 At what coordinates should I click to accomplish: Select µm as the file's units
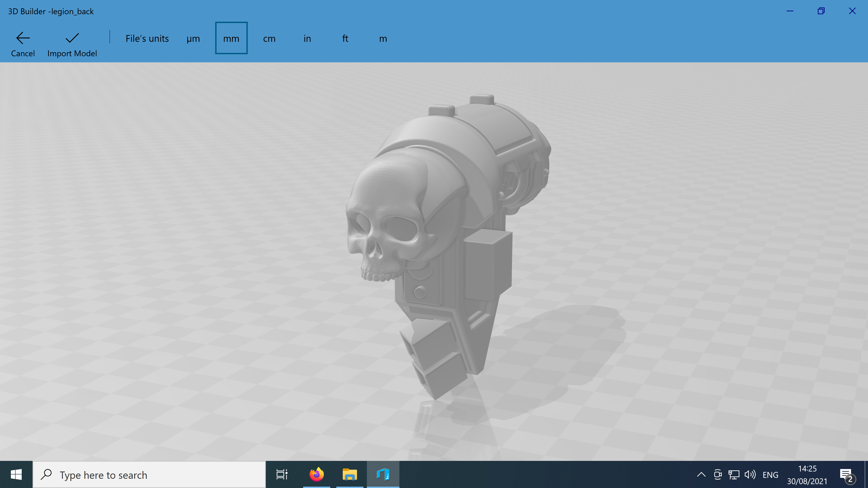point(193,38)
